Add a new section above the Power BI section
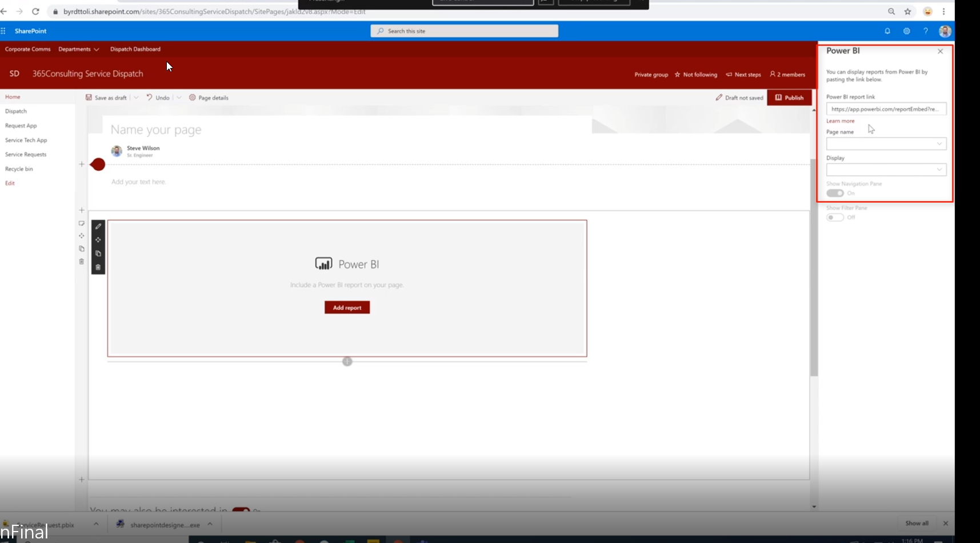Screen dimensions: 980x543 (82, 210)
